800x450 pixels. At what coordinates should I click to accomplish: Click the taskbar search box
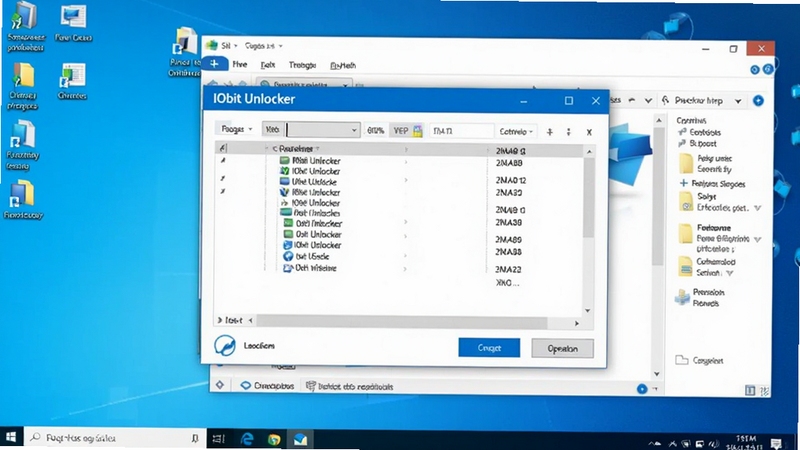(x=113, y=438)
